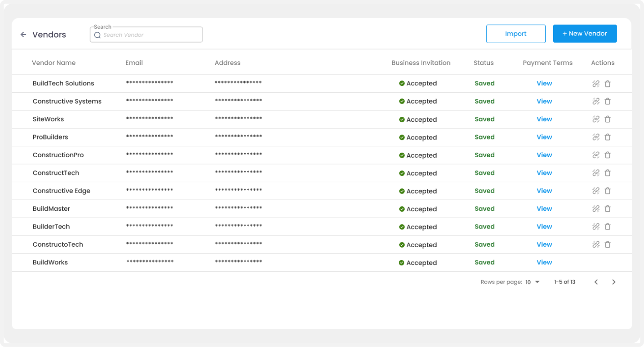
Task: Delete the BuilderTech vendor
Action: tap(608, 227)
